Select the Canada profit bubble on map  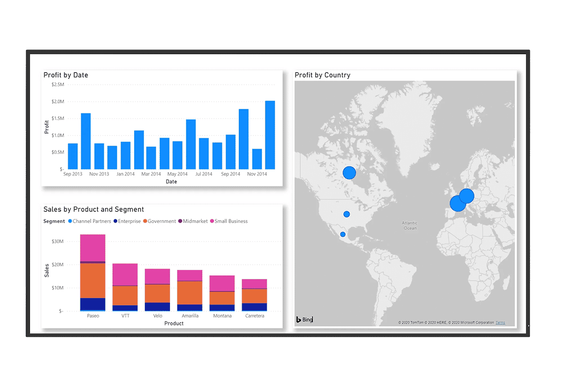(349, 173)
